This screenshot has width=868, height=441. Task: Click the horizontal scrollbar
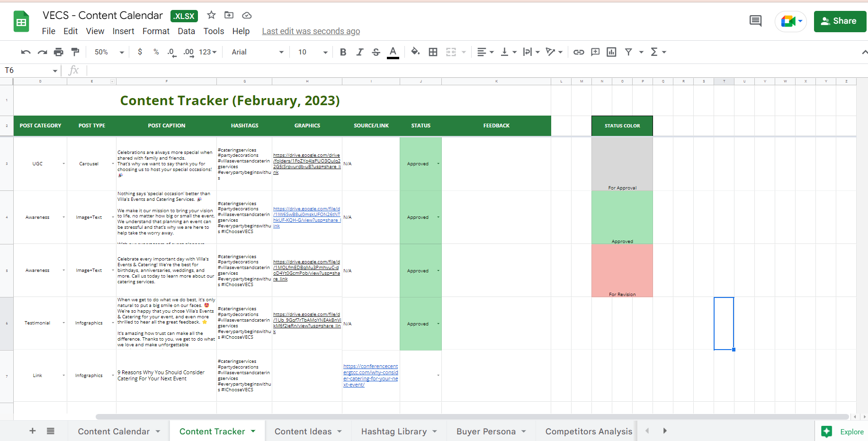[472, 417]
